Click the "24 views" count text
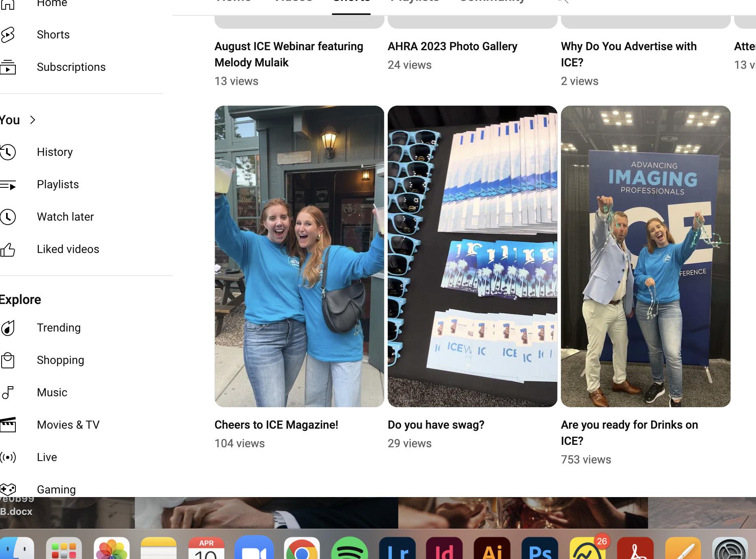The width and height of the screenshot is (756, 559). tap(410, 65)
